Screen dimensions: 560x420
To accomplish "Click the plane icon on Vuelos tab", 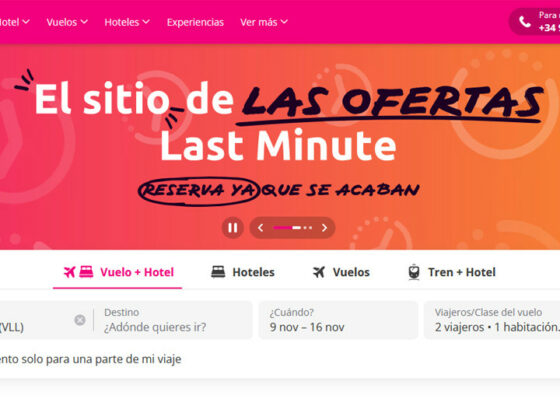I will [319, 272].
